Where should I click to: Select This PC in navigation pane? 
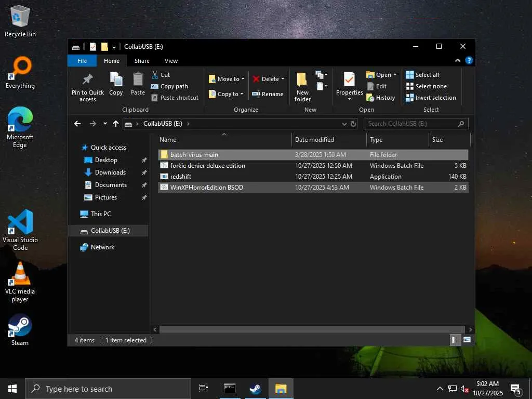coord(101,214)
